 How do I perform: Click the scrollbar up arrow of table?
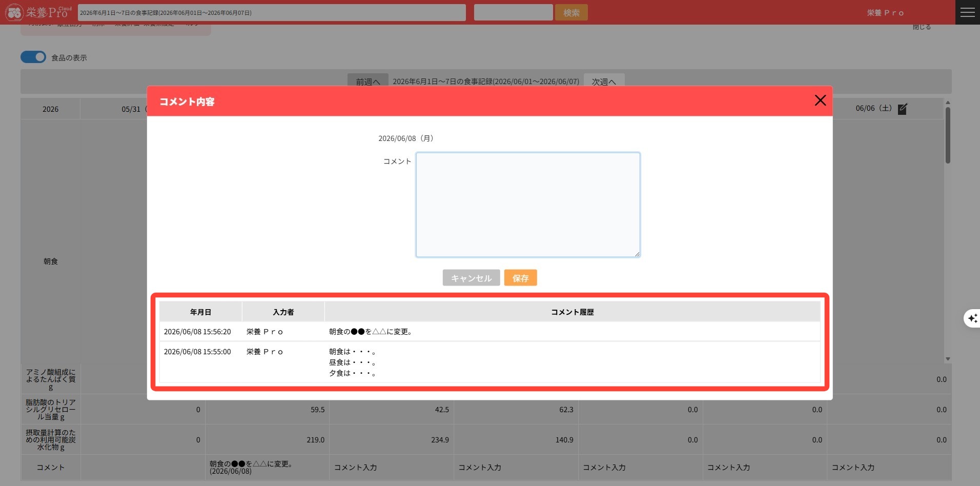click(948, 103)
